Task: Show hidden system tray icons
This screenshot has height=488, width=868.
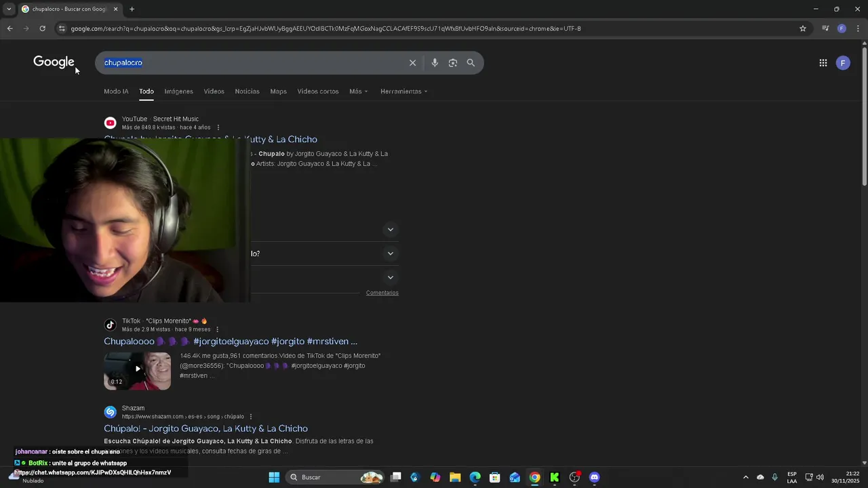Action: [x=745, y=477]
